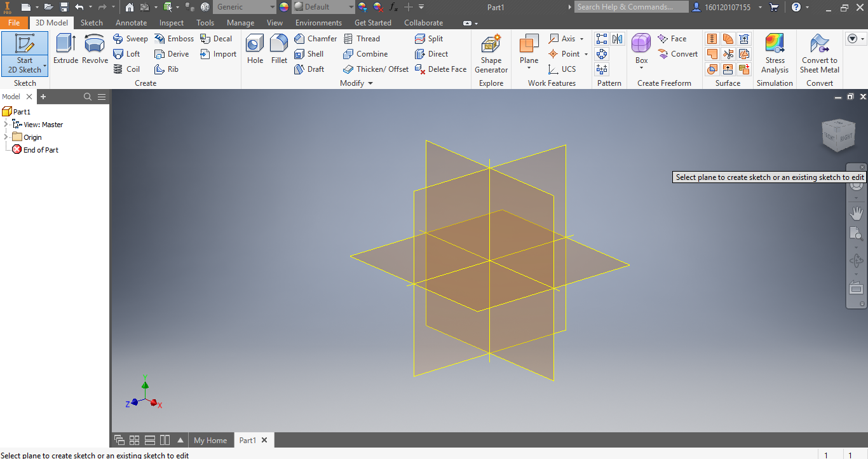868x459 pixels.
Task: Create a Rib feature
Action: click(166, 69)
